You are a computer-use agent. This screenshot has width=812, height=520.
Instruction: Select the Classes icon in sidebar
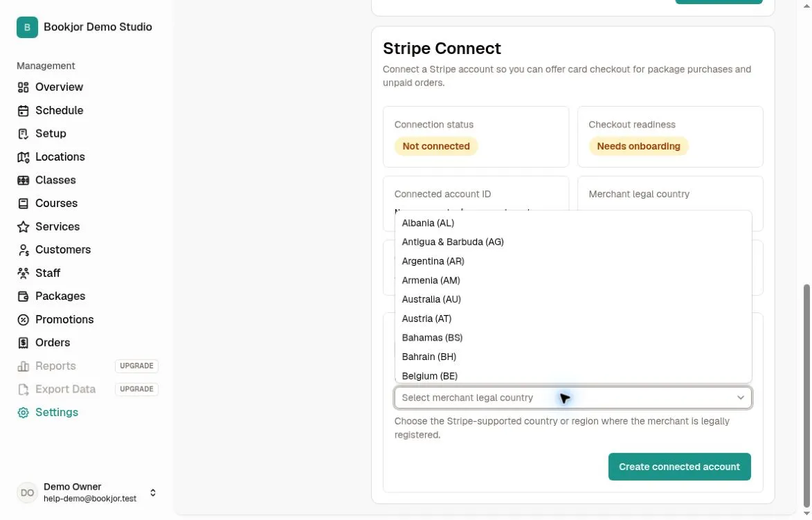[24, 180]
